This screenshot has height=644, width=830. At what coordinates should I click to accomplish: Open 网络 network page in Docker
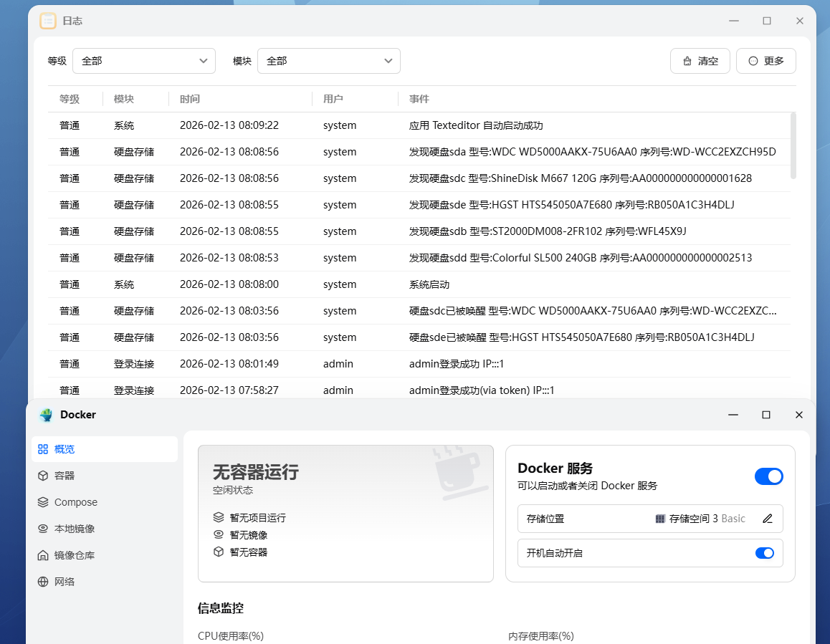(x=65, y=582)
